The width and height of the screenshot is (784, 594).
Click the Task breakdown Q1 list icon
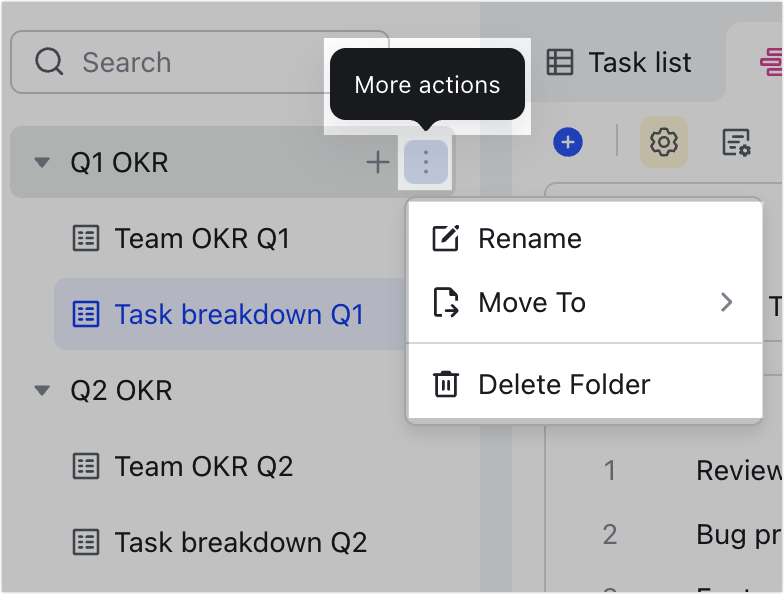pos(86,314)
